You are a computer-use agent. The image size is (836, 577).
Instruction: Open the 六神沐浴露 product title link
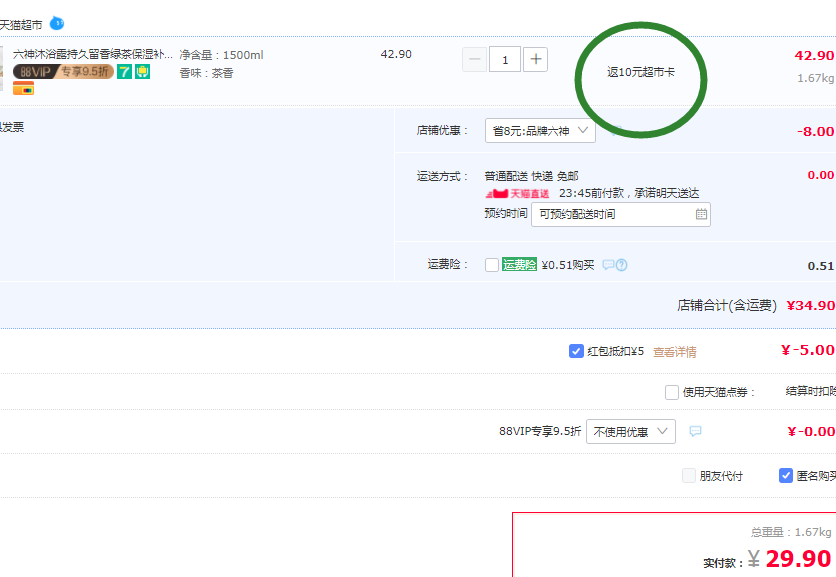(93, 54)
